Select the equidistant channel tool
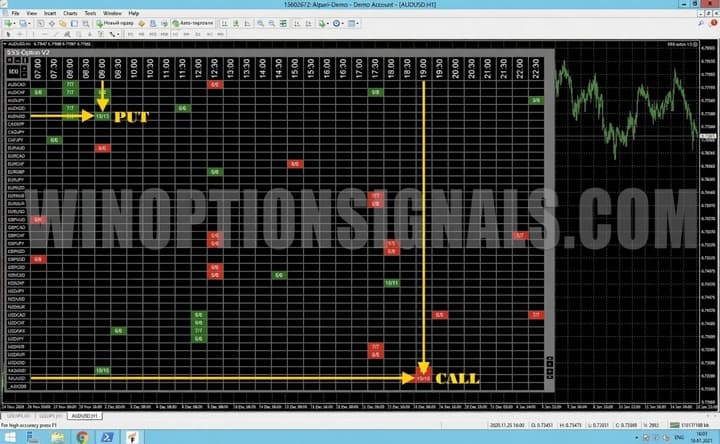This screenshot has height=444, width=720. (x=67, y=34)
